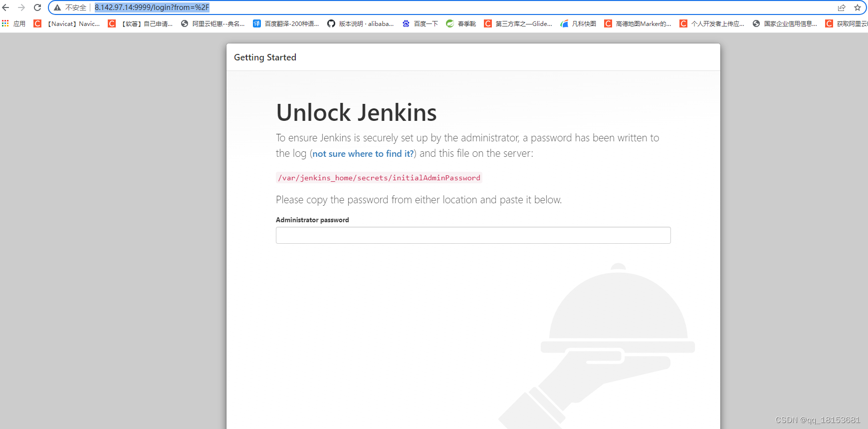Open the apps grid icon in bookmarks bar

click(5, 23)
